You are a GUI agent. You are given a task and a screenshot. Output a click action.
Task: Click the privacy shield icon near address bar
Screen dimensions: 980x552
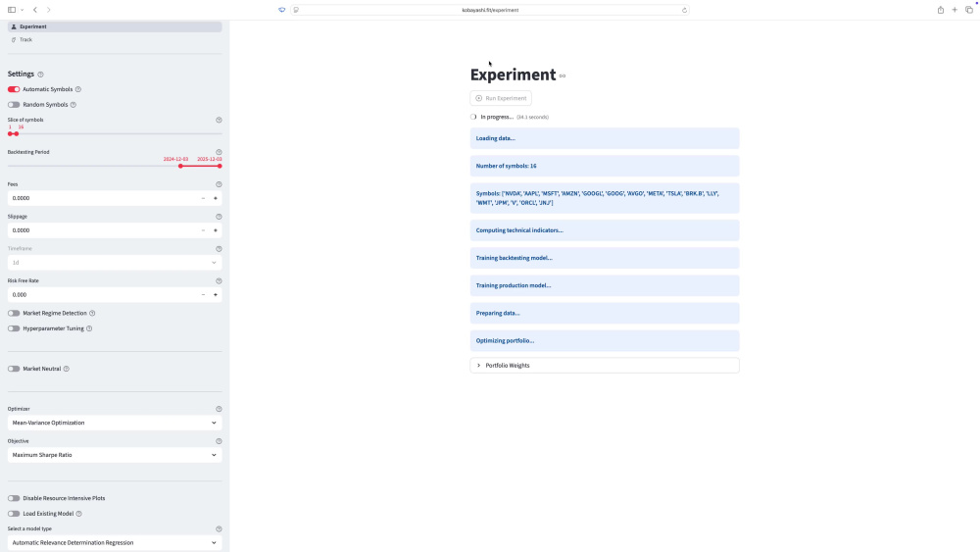(x=282, y=10)
